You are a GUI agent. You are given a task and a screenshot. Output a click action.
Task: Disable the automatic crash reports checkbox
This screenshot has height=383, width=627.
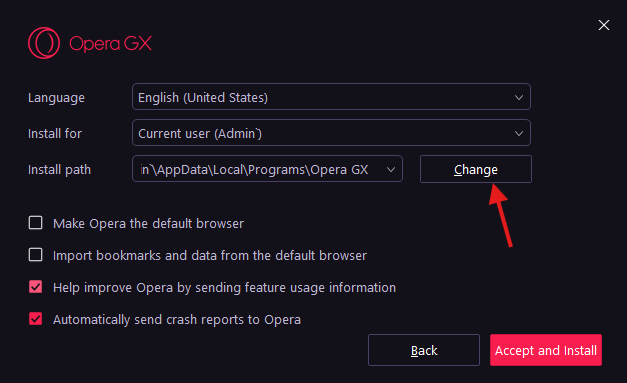point(36,319)
